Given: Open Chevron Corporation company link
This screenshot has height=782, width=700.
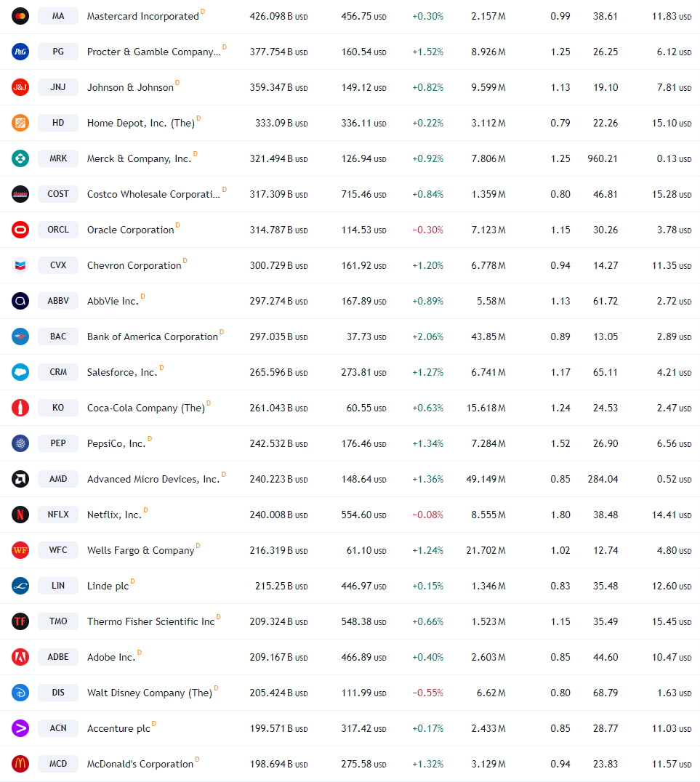Looking at the screenshot, I should tap(134, 266).
